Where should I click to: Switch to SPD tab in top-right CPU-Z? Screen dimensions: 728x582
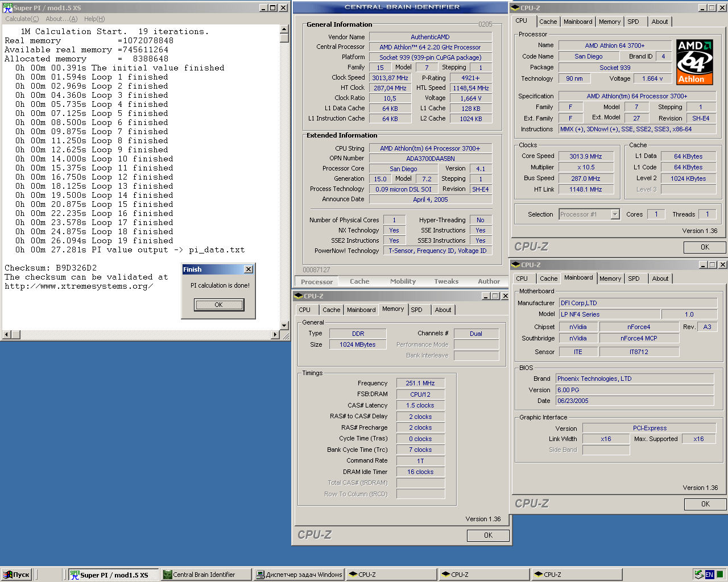pyautogui.click(x=634, y=22)
